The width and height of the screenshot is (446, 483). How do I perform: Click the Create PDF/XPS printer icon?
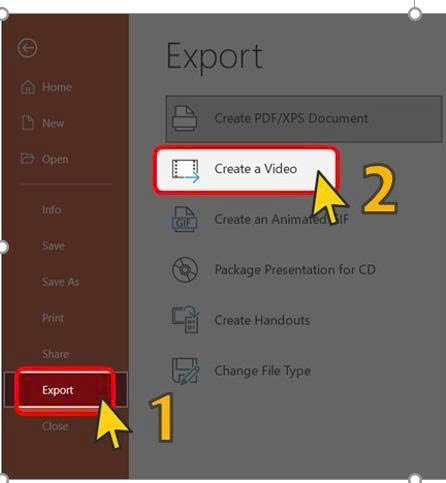click(x=185, y=118)
